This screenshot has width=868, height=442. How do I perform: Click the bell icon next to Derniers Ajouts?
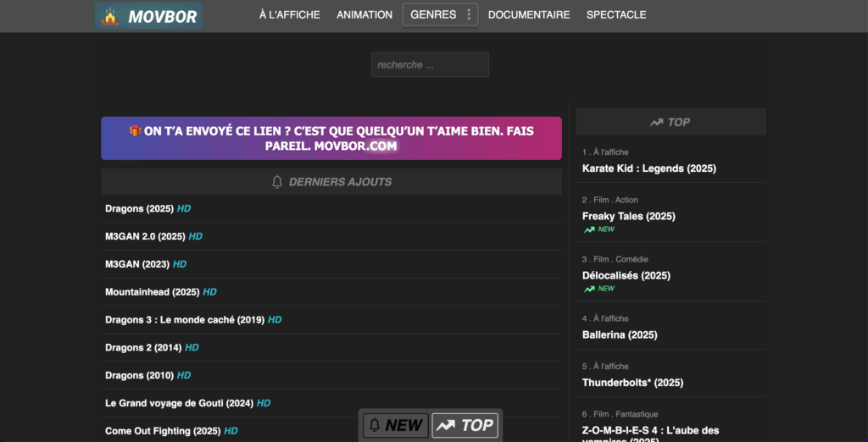click(x=277, y=182)
